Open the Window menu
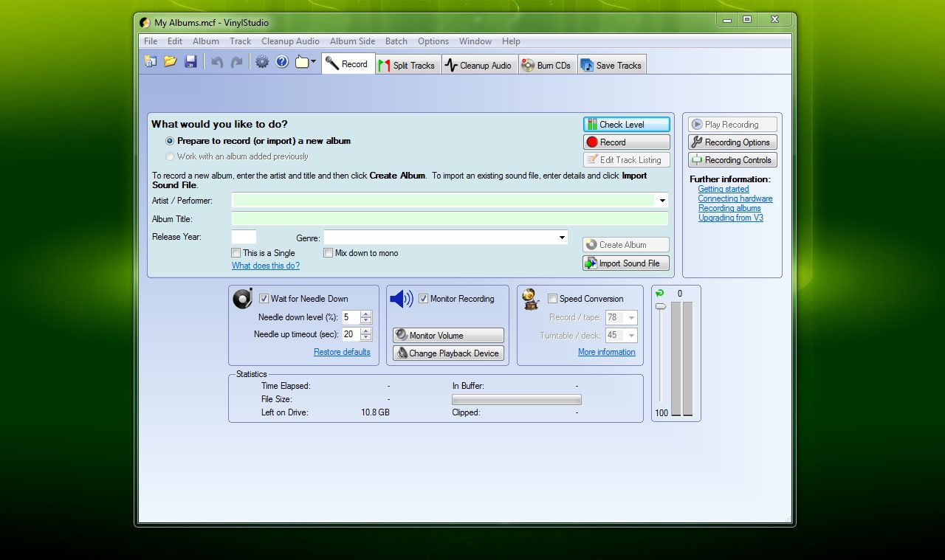 point(475,41)
